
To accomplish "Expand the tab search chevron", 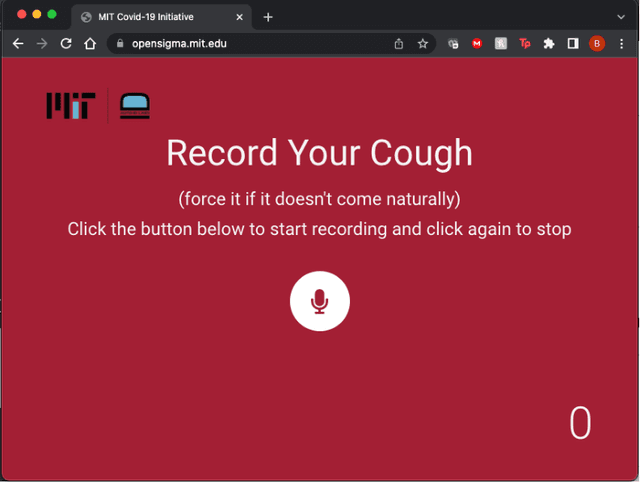I will click(x=621, y=17).
